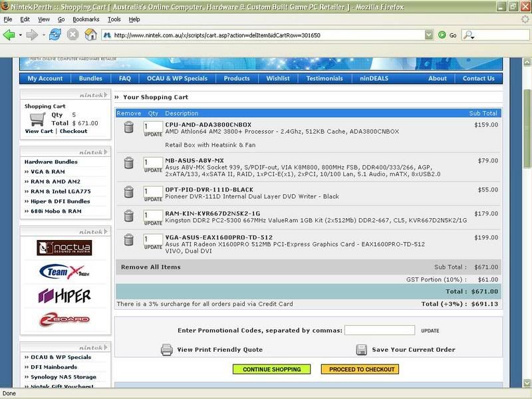Click the floppy disk save order icon
Image resolution: width=532 pixels, height=399 pixels.
[x=361, y=350]
